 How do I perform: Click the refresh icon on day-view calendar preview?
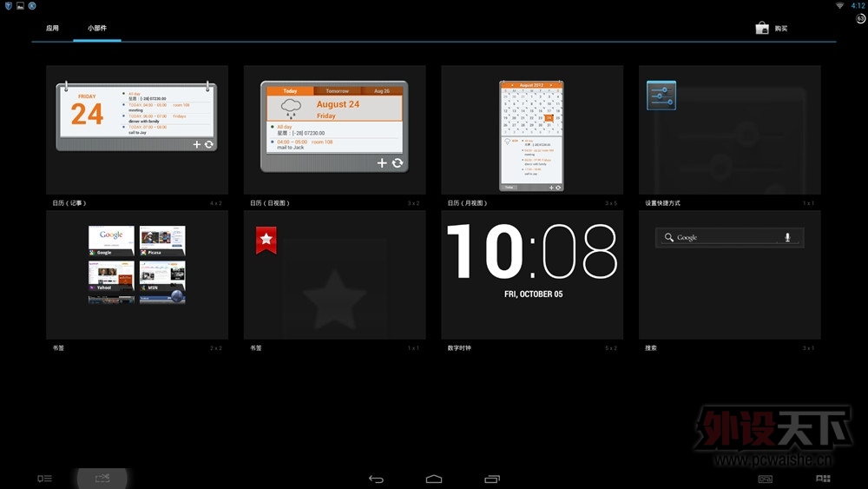[398, 162]
